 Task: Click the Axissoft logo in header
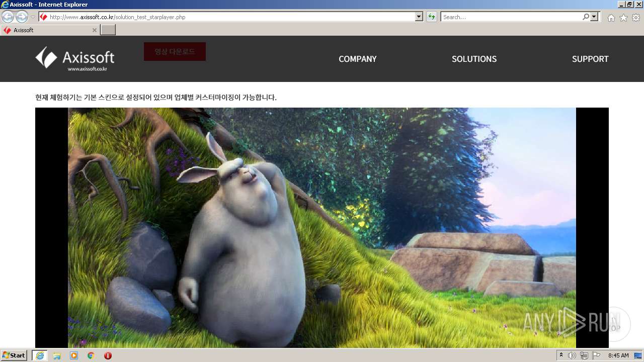(x=75, y=59)
